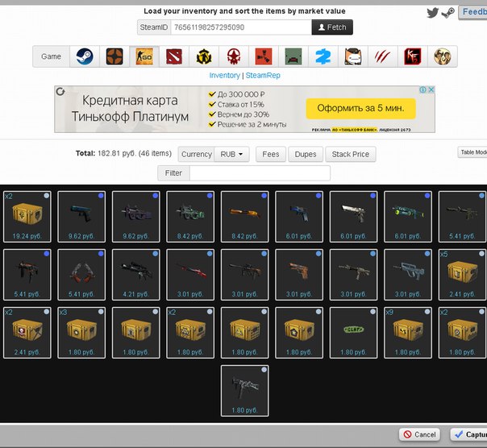The height and width of the screenshot is (448, 487).
Task: Select the x3 case priced 1.80 руб.
Action: pos(81,333)
